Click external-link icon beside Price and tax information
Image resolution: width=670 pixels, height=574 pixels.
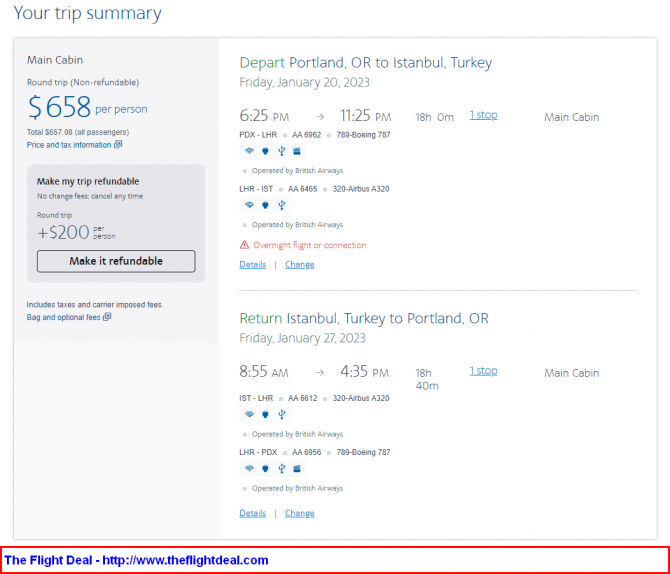118,144
